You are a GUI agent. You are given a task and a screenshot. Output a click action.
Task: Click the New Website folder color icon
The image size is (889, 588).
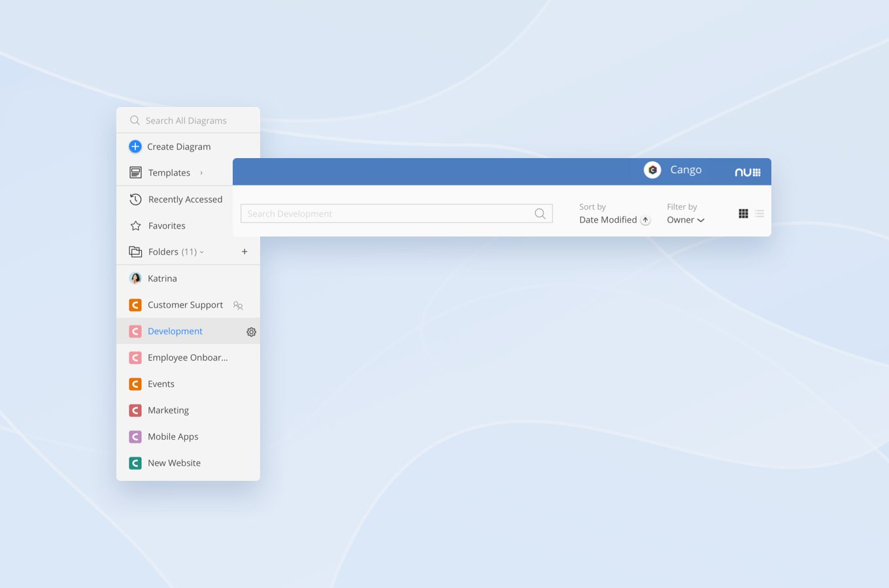click(x=135, y=463)
